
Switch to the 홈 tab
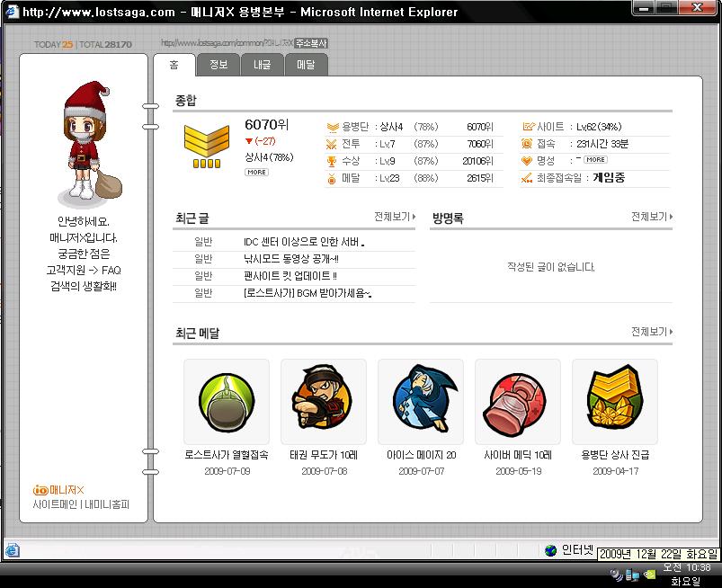[x=174, y=65]
